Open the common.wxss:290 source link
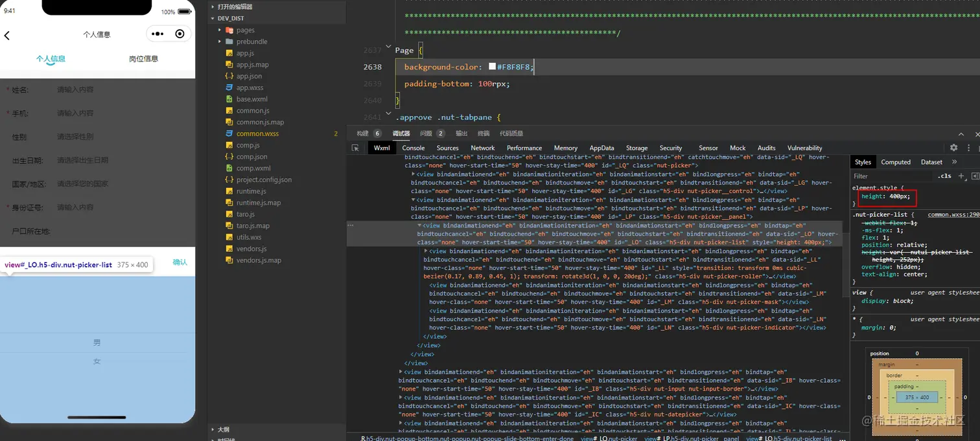980x441 pixels. pos(953,214)
